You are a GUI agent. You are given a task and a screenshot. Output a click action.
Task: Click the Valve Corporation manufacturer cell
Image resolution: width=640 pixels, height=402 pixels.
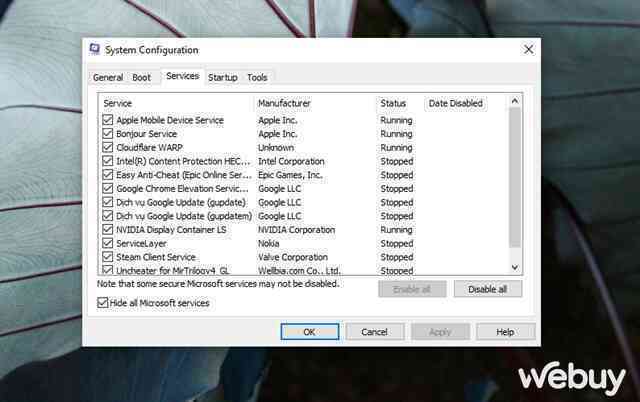coord(293,257)
